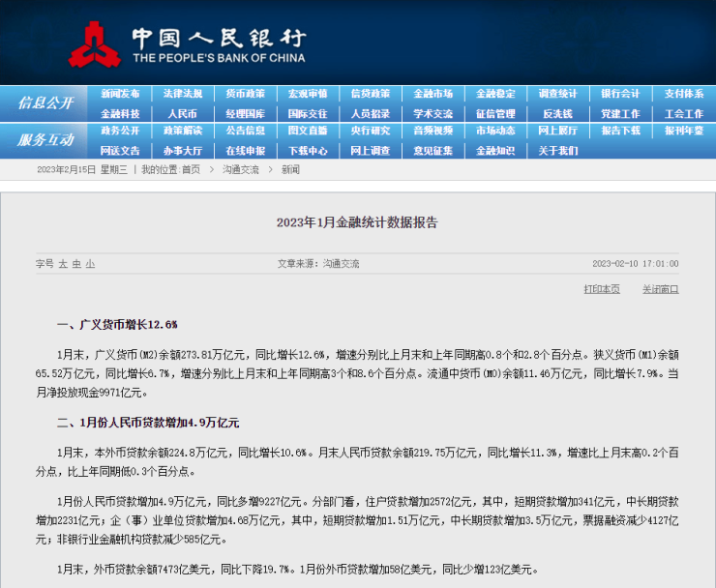Viewport: 716px width, 588px height.
Task: Open the 货币政策 navigation item
Action: coord(245,94)
